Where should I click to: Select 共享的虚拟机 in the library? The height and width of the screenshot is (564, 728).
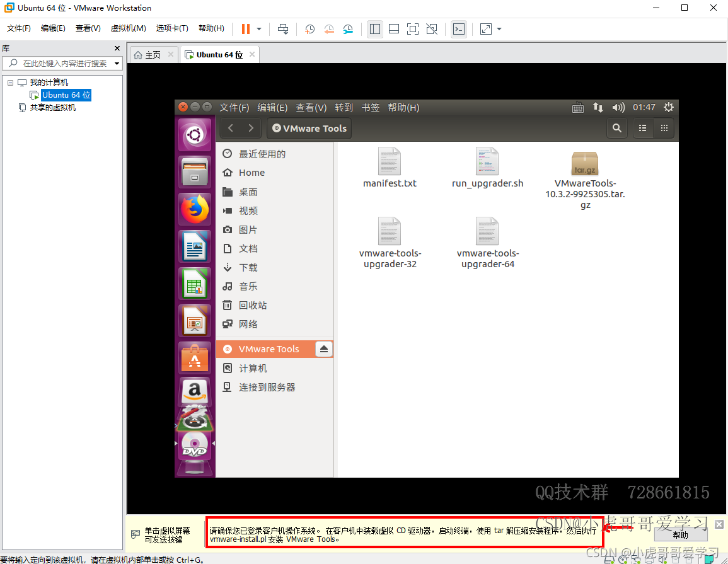click(52, 108)
